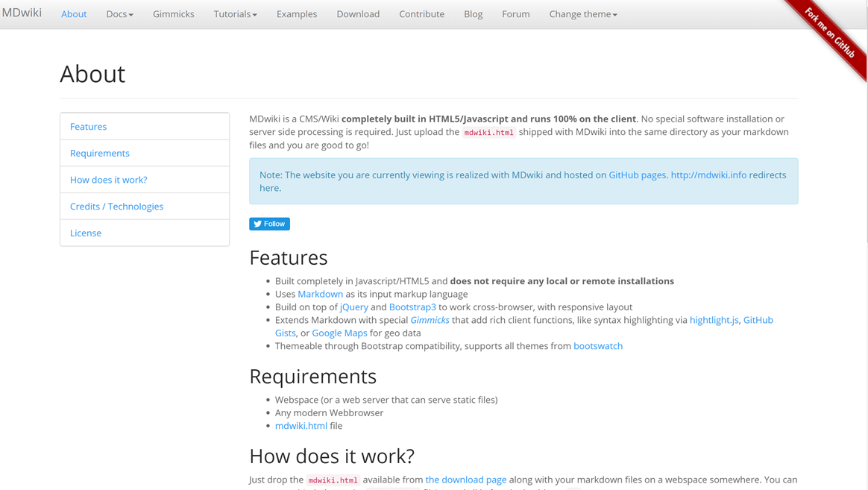This screenshot has width=868, height=490.
Task: Expand the Tutorials dropdown
Action: coord(235,13)
